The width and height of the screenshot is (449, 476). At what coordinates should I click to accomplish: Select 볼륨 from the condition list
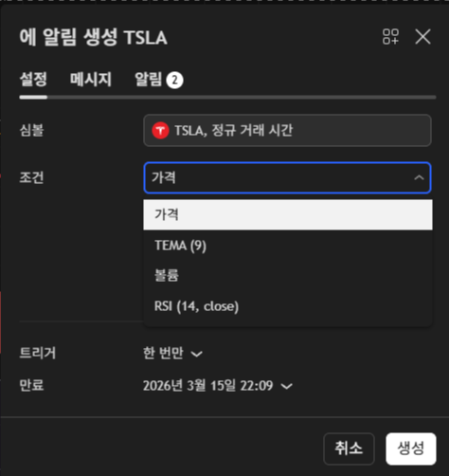pyautogui.click(x=288, y=276)
